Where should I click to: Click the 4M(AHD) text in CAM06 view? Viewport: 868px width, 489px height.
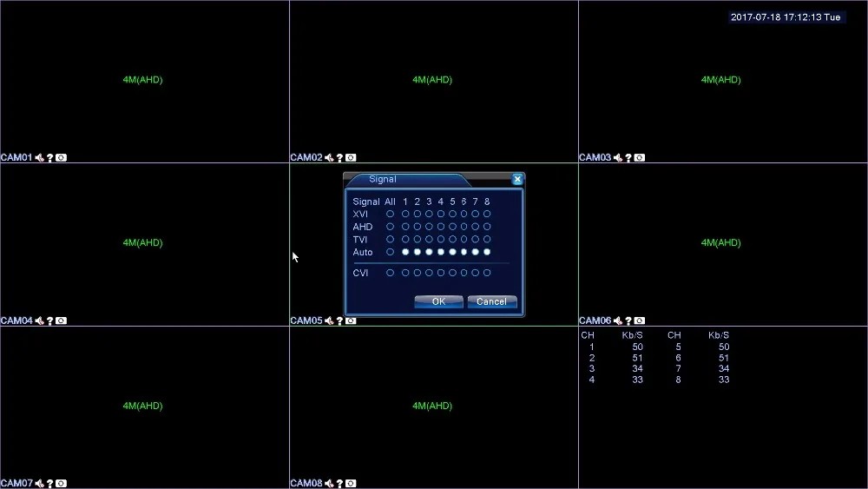[x=720, y=242]
